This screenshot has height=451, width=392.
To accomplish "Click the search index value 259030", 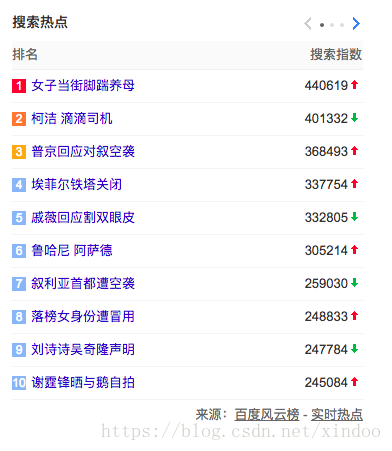I will pos(326,284).
